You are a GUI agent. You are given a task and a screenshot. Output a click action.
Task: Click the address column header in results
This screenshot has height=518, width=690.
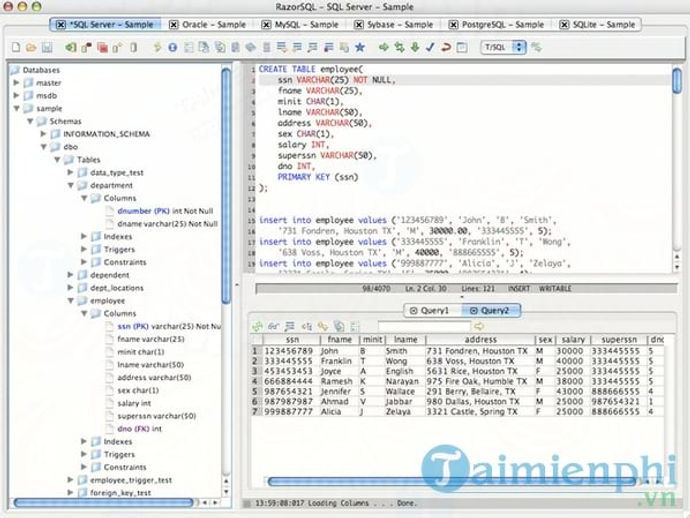point(480,339)
